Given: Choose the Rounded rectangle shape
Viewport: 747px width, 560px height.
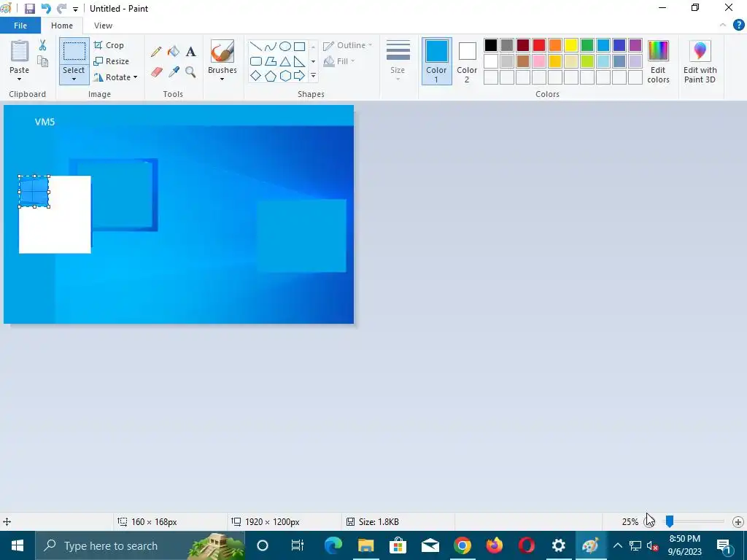Looking at the screenshot, I should (256, 61).
